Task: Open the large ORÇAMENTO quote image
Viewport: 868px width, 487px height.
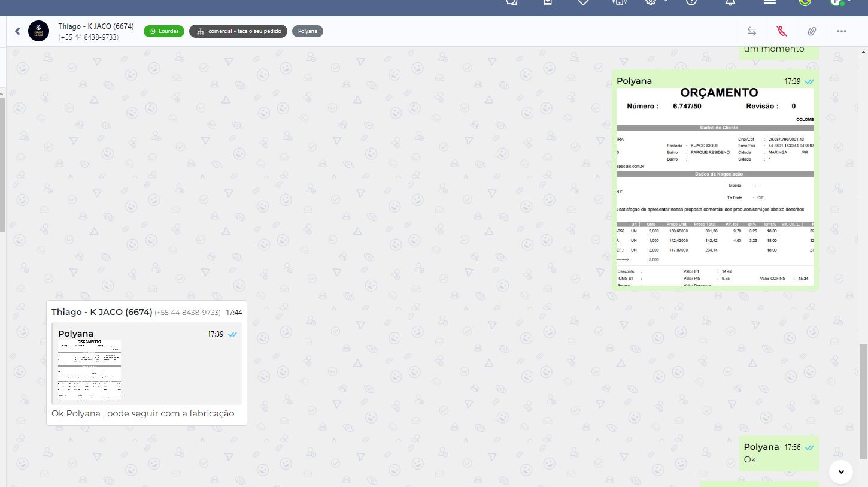Action: (715, 187)
